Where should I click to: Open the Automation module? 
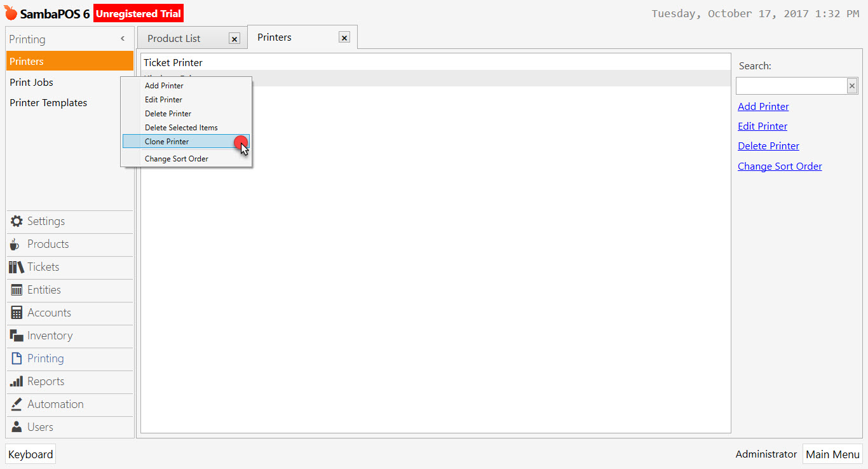tap(55, 404)
